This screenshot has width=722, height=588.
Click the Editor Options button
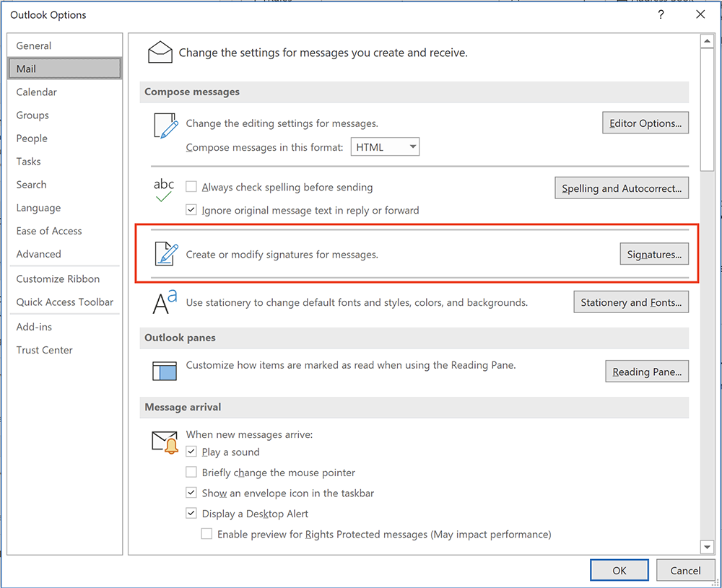[645, 123]
